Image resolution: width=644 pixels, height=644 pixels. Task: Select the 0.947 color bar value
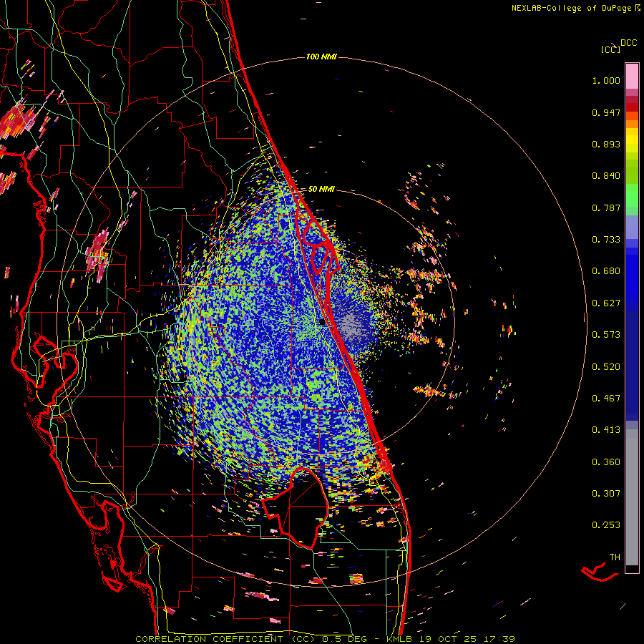pos(606,112)
